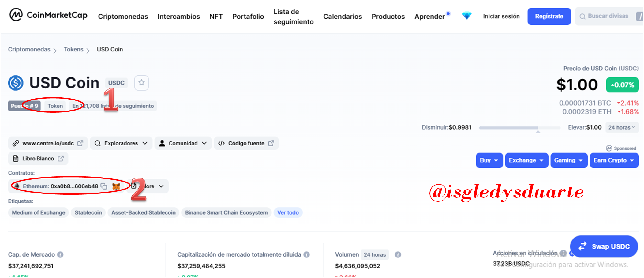The width and height of the screenshot is (644, 278).
Task: Click the external link icon beside Libro Blanco
Action: 61,159
